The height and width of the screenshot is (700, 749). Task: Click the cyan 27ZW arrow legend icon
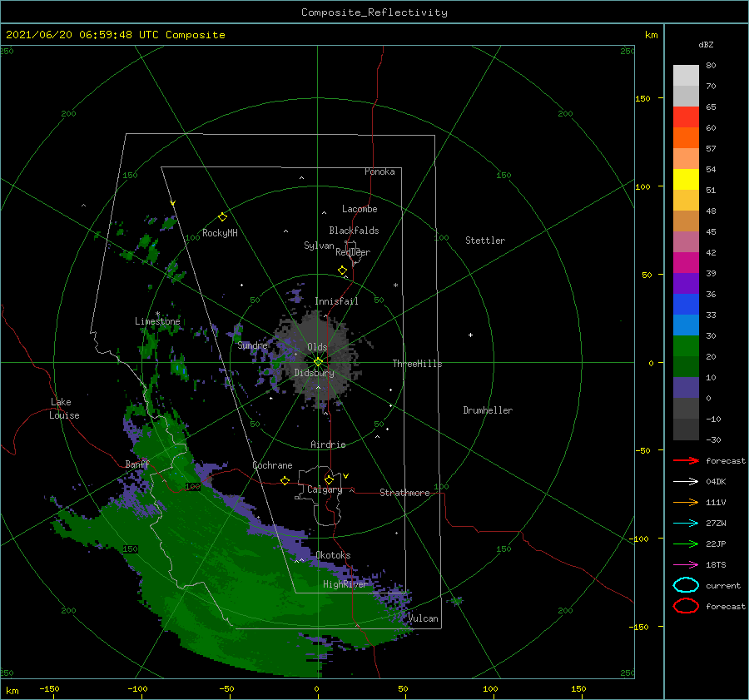(686, 524)
